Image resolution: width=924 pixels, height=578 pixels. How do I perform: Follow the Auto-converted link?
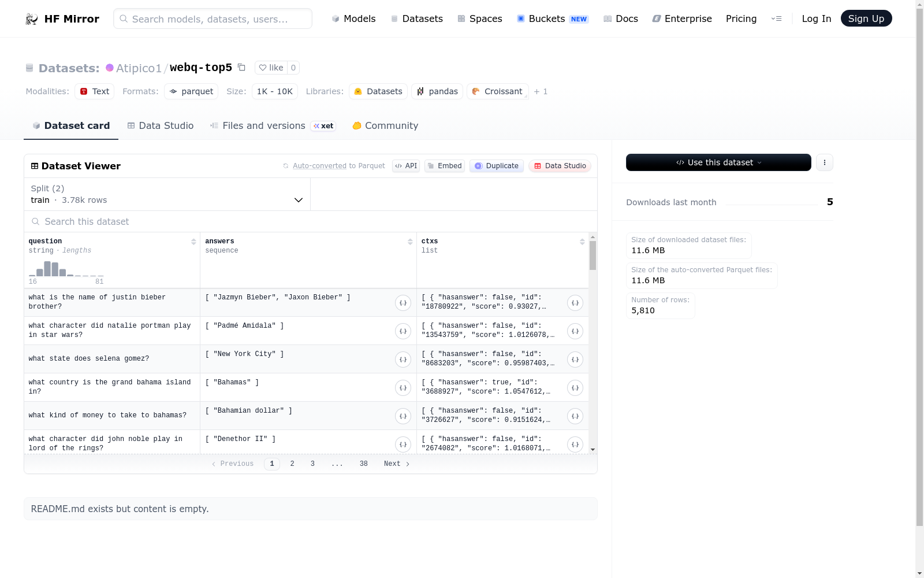319,166
